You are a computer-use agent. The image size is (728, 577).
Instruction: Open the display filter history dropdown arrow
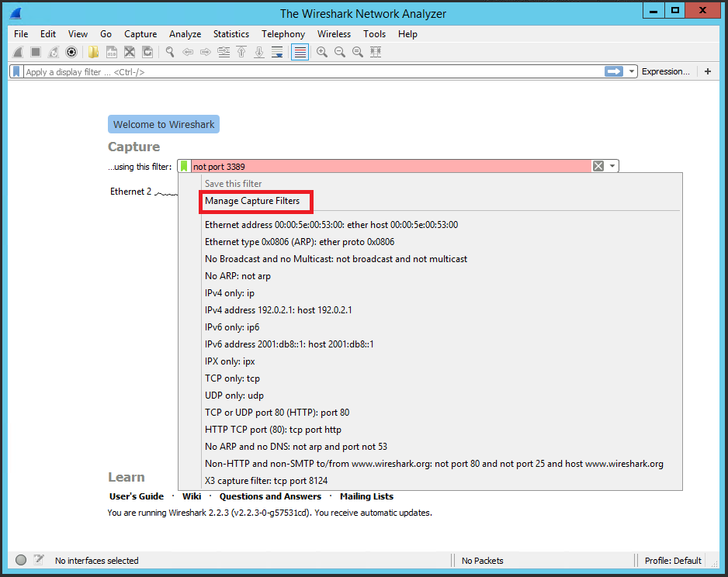click(x=632, y=71)
